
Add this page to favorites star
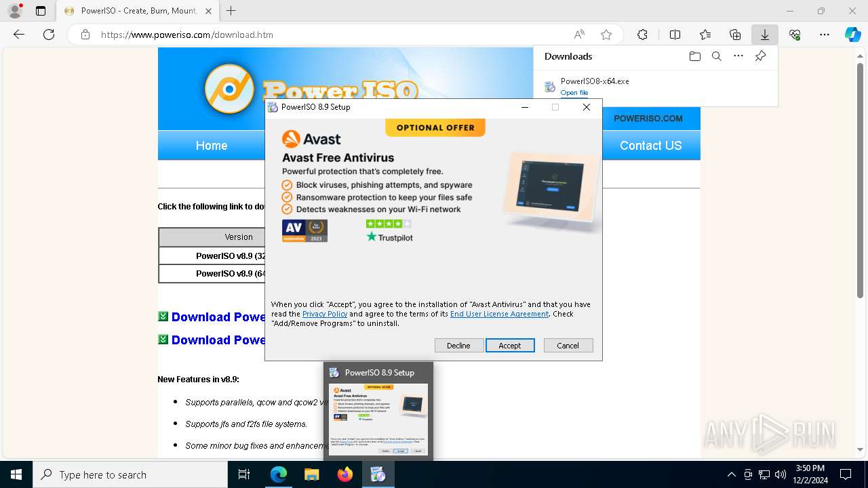point(606,35)
